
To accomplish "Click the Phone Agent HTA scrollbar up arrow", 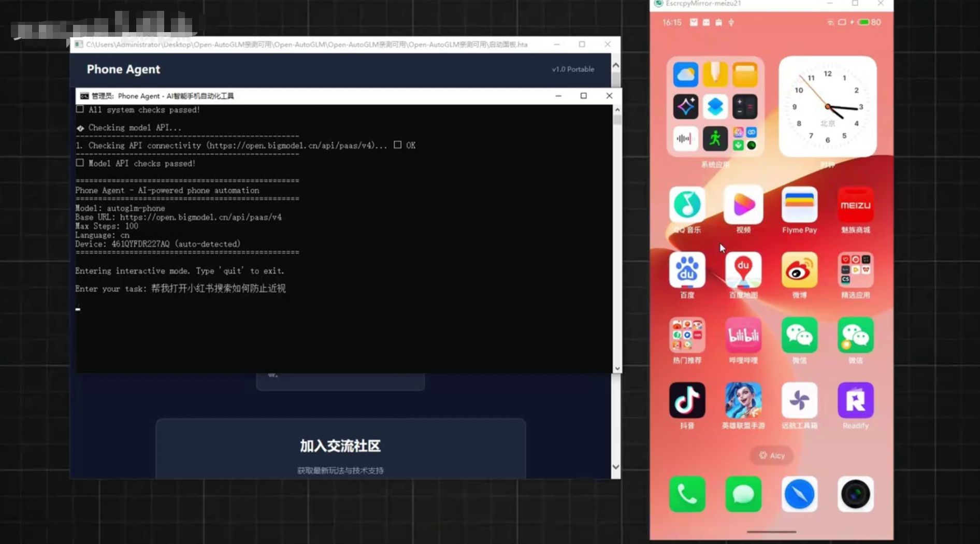I will click(x=615, y=65).
